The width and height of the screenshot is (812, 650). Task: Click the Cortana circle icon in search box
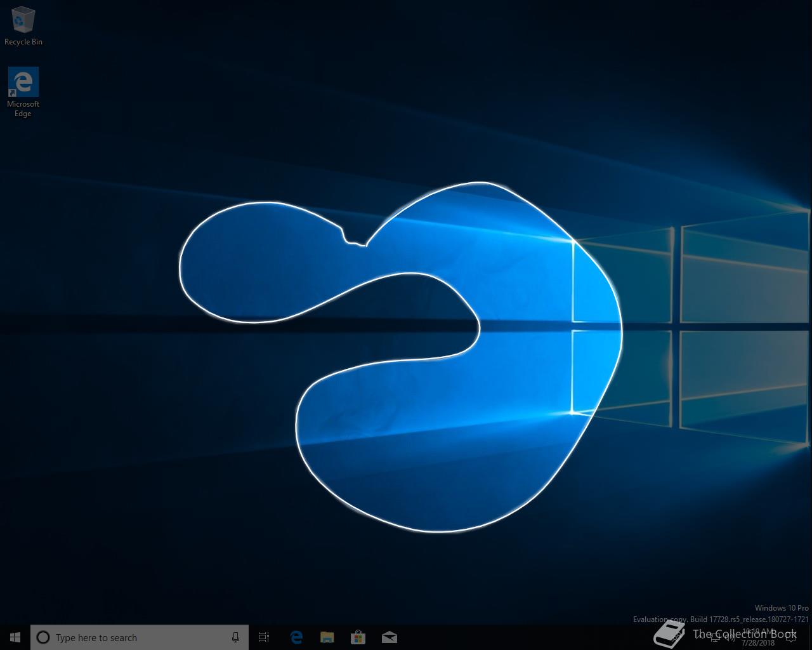click(x=43, y=637)
